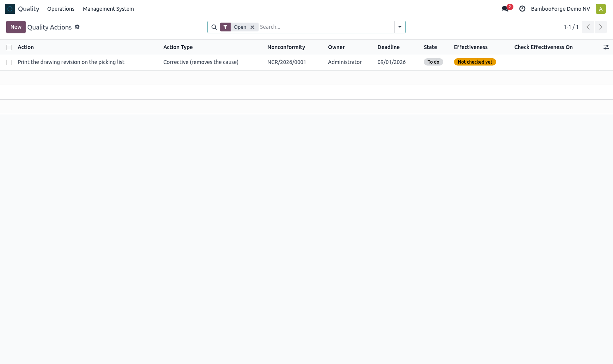Tick the checkbox for the picking list action
The height and width of the screenshot is (364, 613).
click(9, 62)
